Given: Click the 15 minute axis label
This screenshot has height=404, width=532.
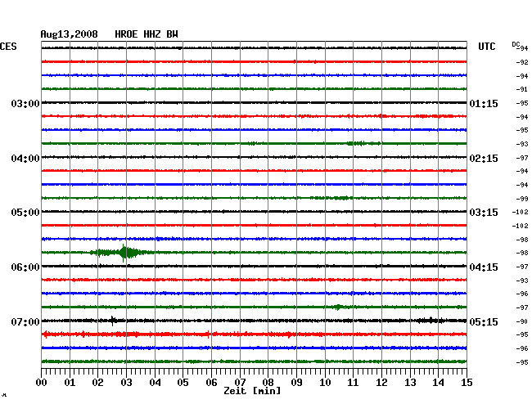Looking at the screenshot, I should (x=467, y=383).
